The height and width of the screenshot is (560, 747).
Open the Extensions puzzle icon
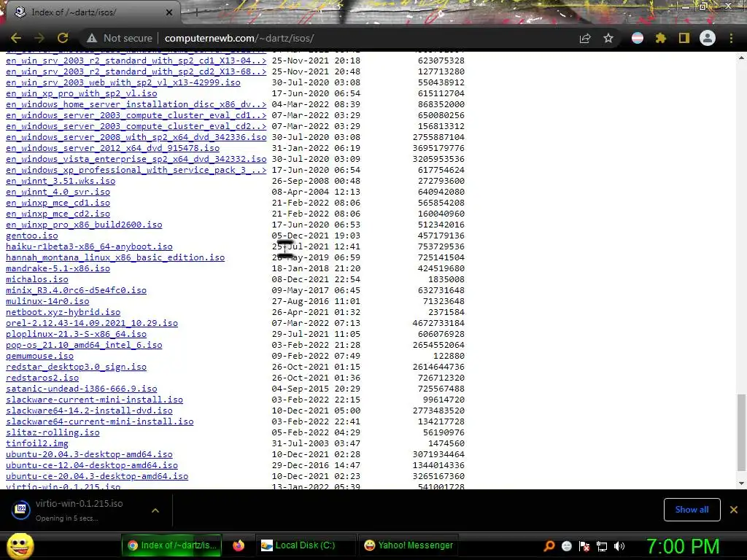[x=661, y=38]
